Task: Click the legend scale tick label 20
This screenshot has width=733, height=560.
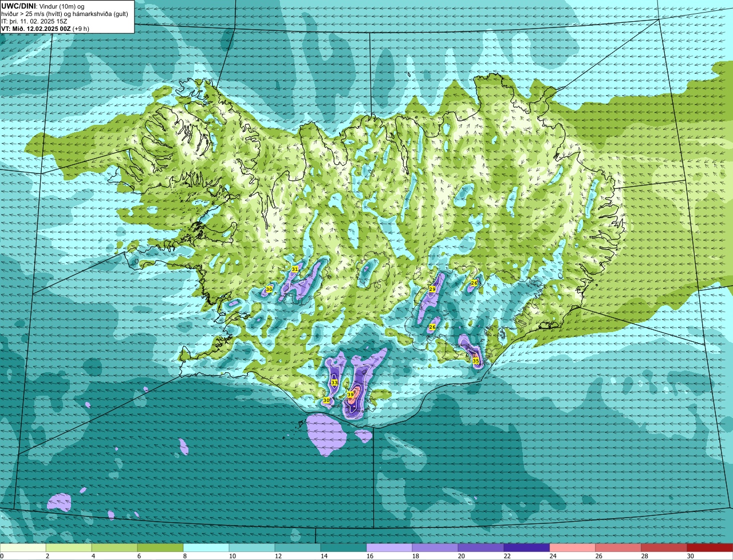Action: coord(462,556)
